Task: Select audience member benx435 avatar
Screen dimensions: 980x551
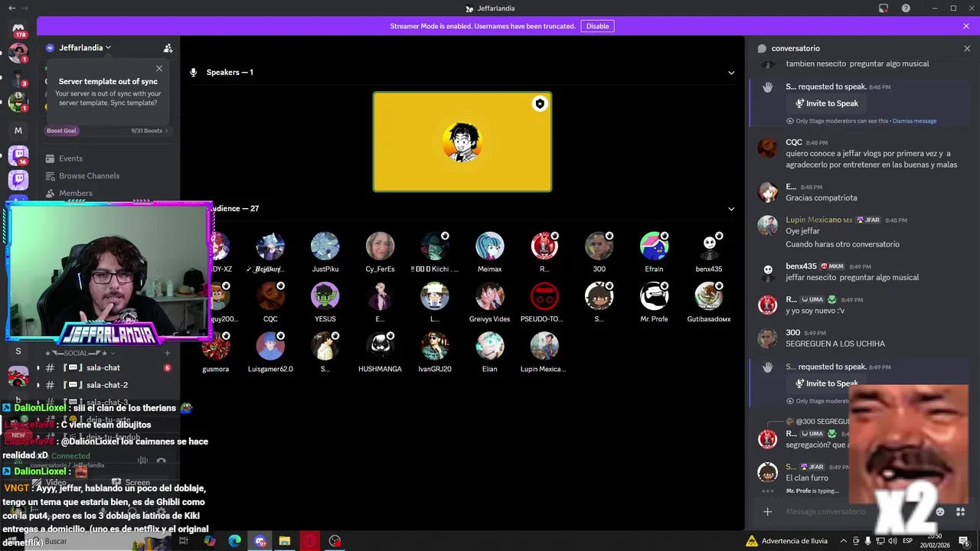Action: (709, 246)
